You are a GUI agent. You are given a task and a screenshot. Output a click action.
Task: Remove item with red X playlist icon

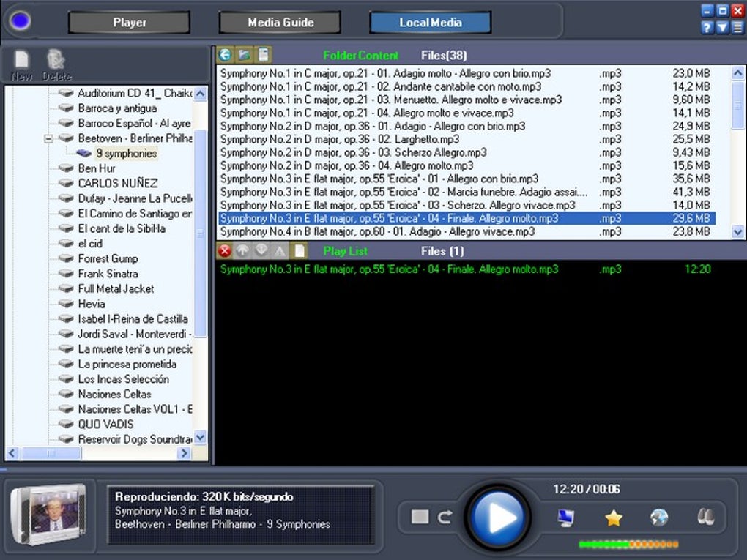pyautogui.click(x=225, y=250)
